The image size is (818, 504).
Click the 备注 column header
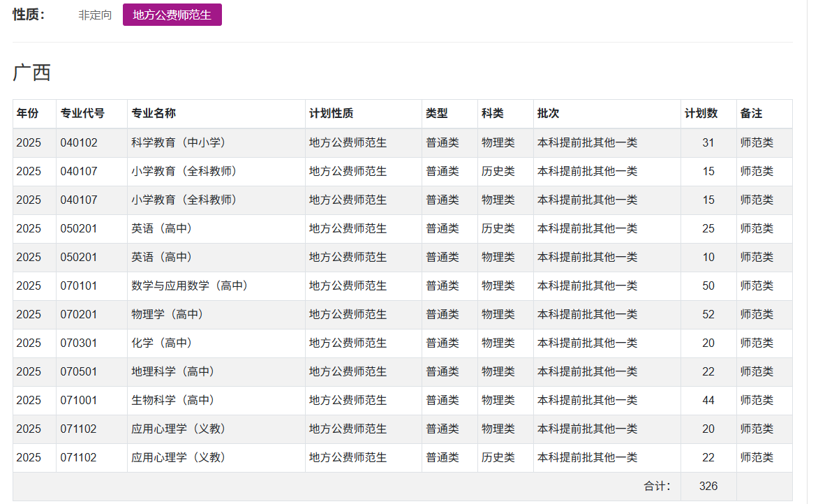click(752, 114)
